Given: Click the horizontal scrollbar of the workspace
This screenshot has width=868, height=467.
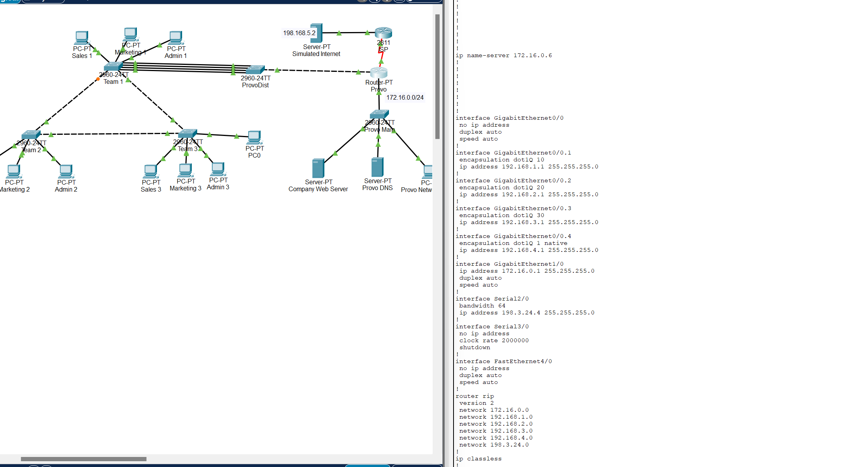Looking at the screenshot, I should tap(84, 459).
